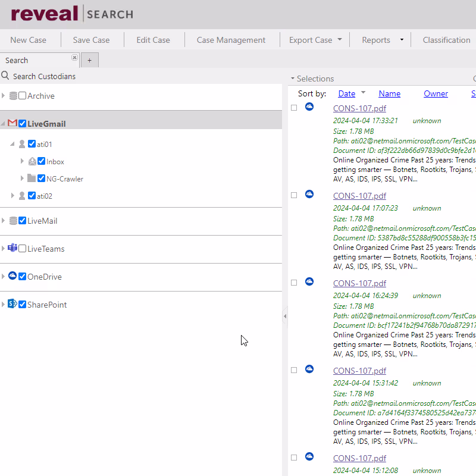
Task: Select the 17:33:21 CONS-107.pdf result checkbox
Action: (x=294, y=108)
